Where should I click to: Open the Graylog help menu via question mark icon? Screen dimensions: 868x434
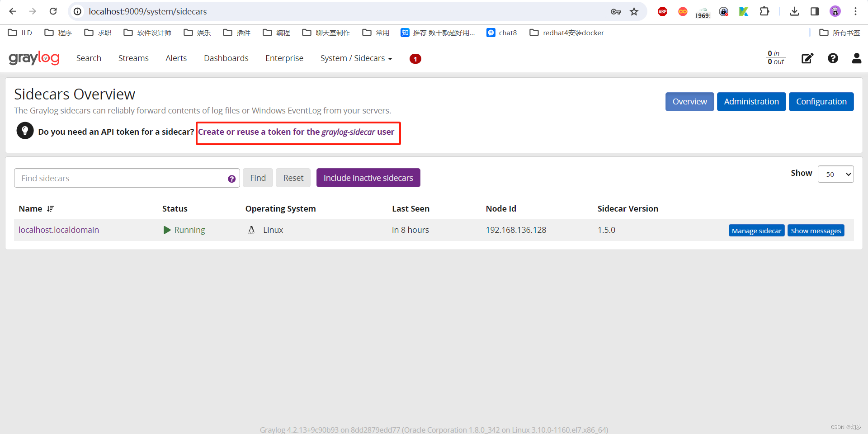click(833, 58)
